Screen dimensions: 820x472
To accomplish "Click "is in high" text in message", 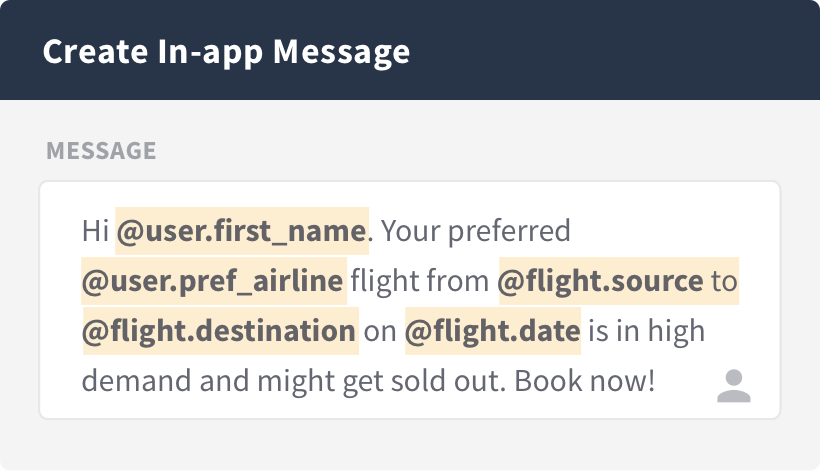I will [646, 331].
